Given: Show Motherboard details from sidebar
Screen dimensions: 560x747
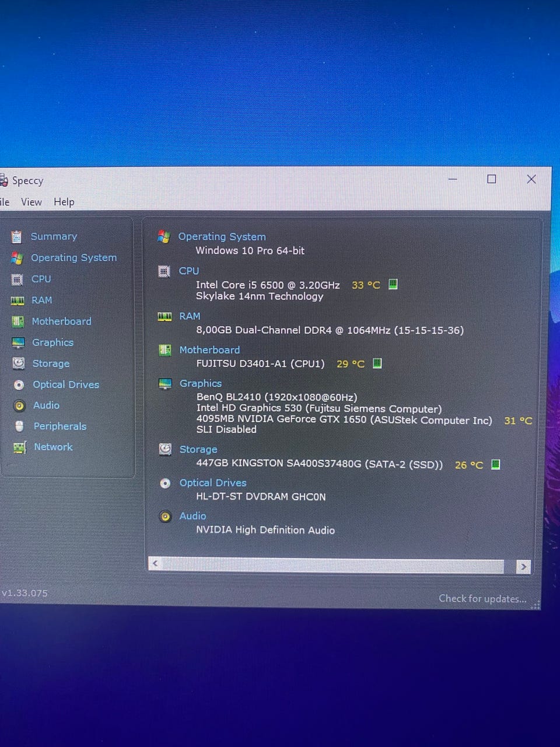Looking at the screenshot, I should 61,322.
